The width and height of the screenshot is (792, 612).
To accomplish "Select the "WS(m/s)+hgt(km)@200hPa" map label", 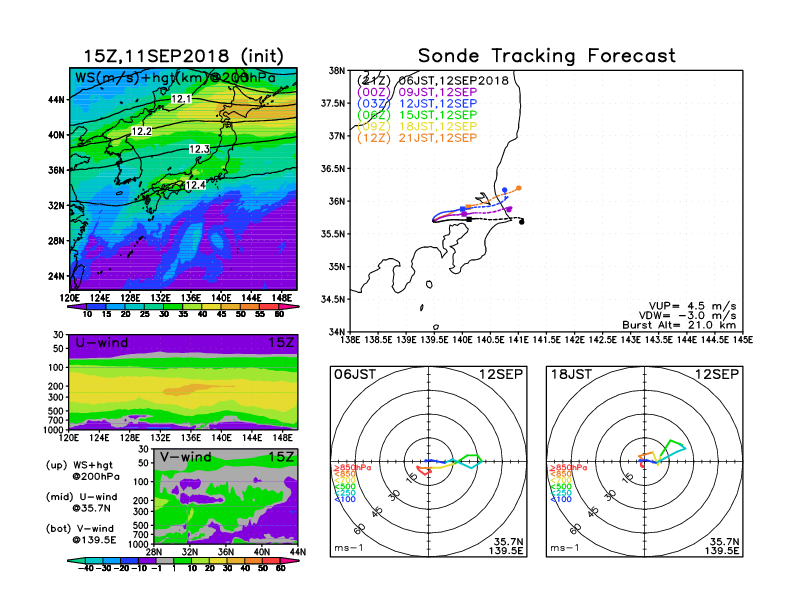I will click(175, 78).
